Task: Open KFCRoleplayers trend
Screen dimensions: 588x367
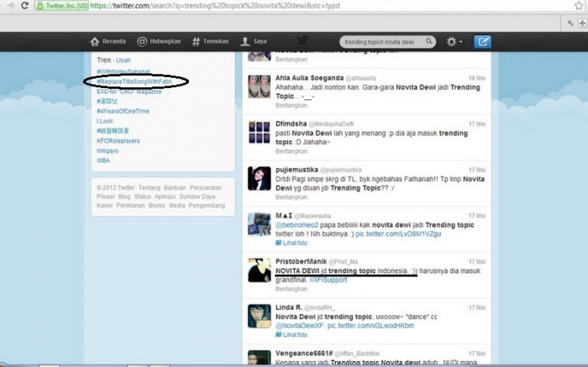Action: point(118,141)
